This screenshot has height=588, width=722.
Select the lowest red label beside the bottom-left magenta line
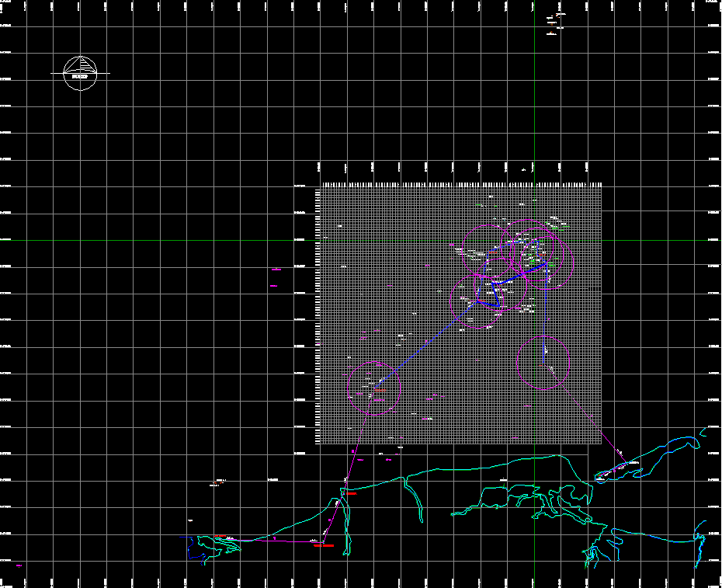(x=323, y=545)
